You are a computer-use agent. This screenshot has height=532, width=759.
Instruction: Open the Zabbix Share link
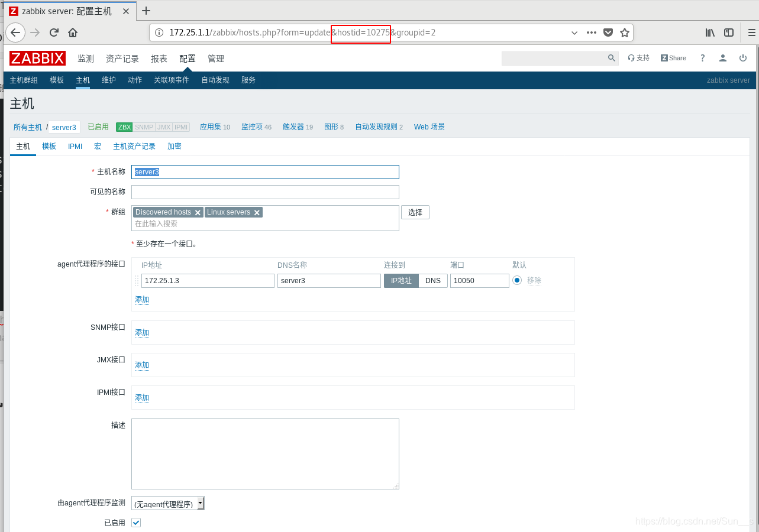(x=673, y=58)
